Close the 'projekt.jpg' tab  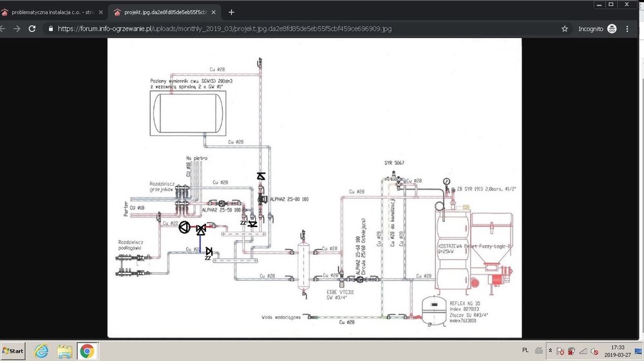(x=214, y=12)
